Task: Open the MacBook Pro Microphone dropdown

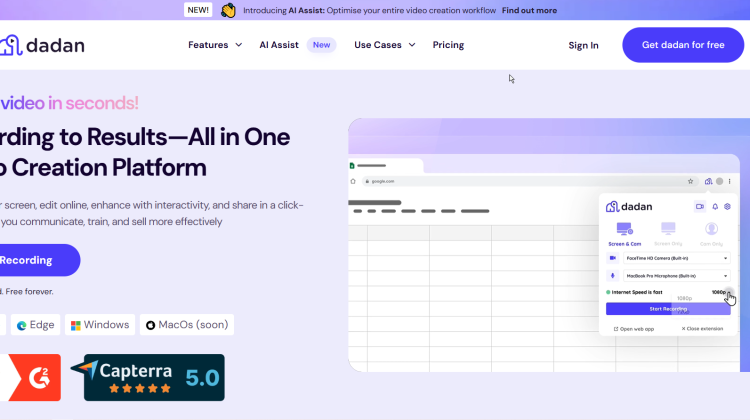Action: (677, 276)
